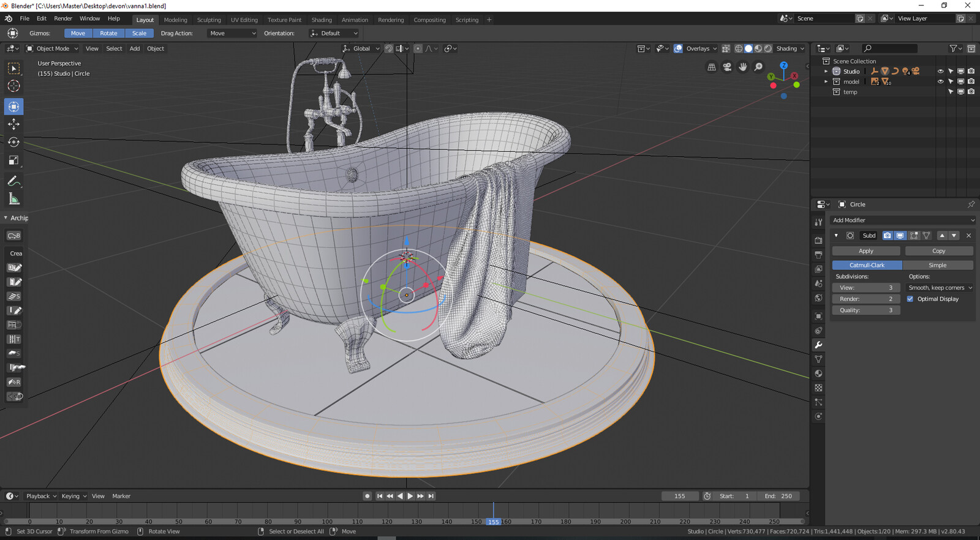The height and width of the screenshot is (540, 980).
Task: Click the pin icon in Properties header
Action: point(971,204)
